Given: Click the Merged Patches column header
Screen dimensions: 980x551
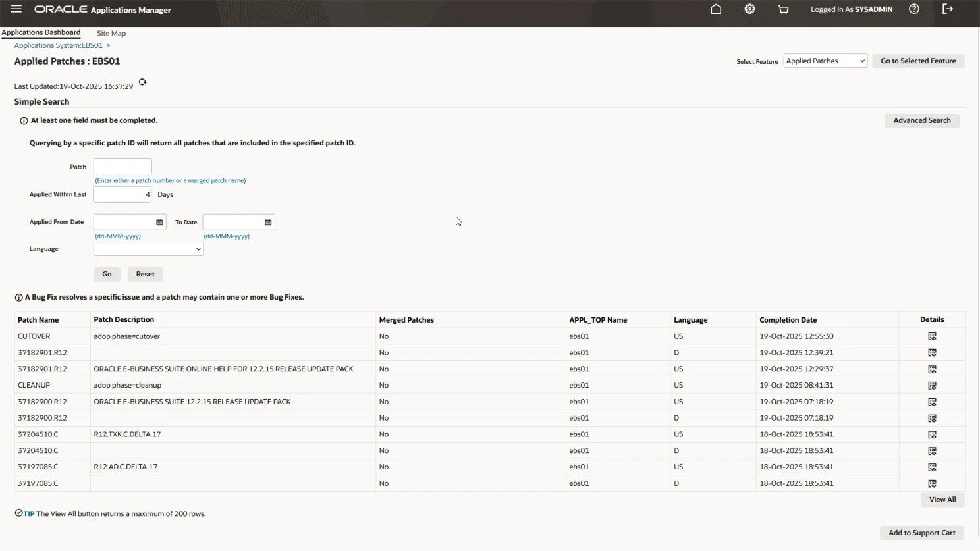Looking at the screenshot, I should coord(406,320).
